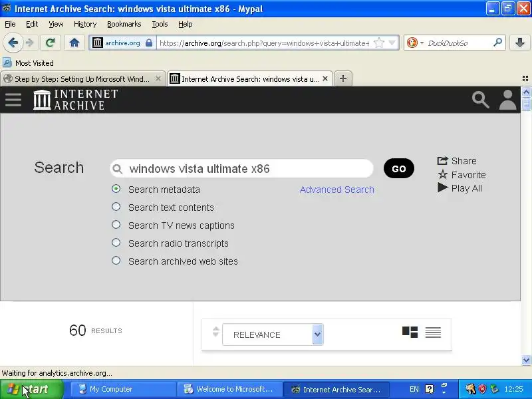The image size is (532, 399).
Task: Open the Most Visited bookmarks folder
Action: point(28,63)
